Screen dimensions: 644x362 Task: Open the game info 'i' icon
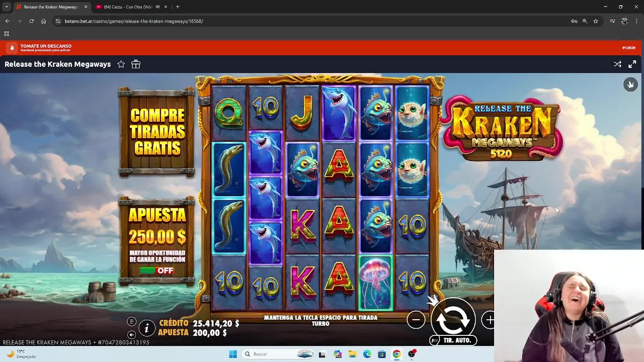click(146, 328)
